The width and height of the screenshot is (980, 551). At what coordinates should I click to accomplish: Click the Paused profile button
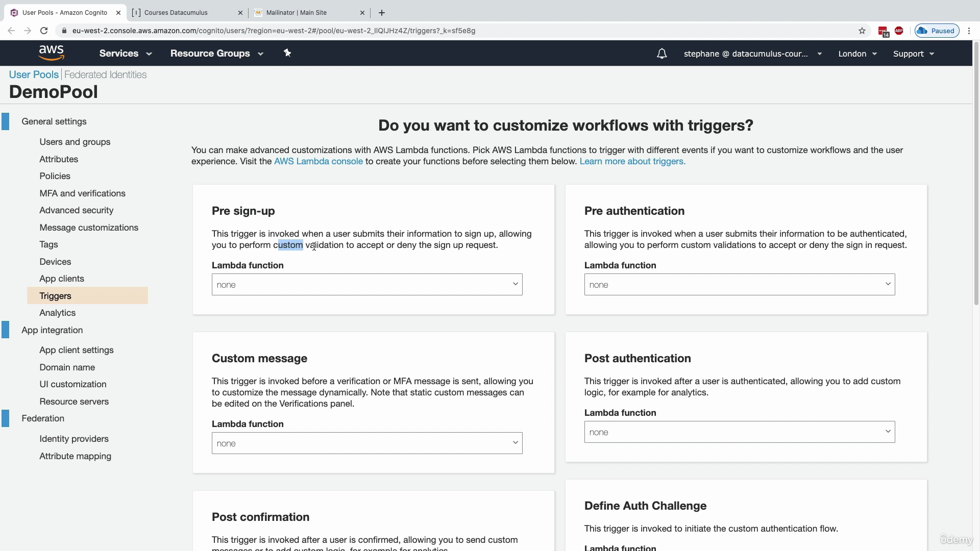point(937,31)
